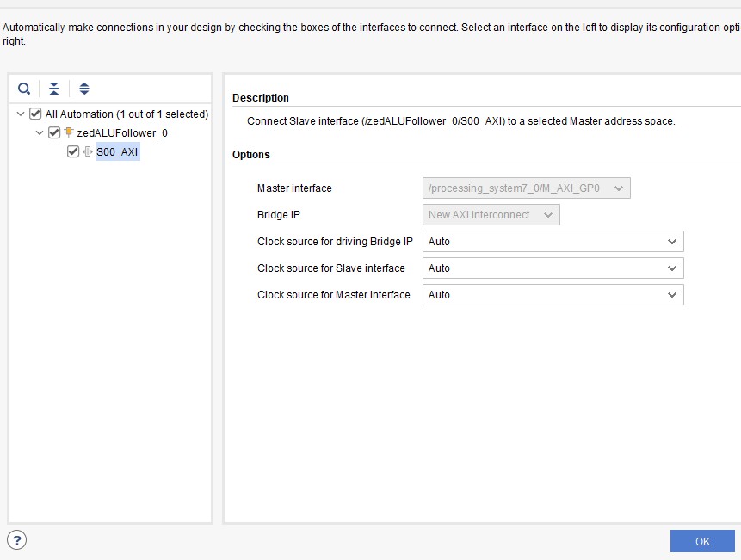Open help with the question mark icon
The image size is (741, 560).
tap(17, 540)
